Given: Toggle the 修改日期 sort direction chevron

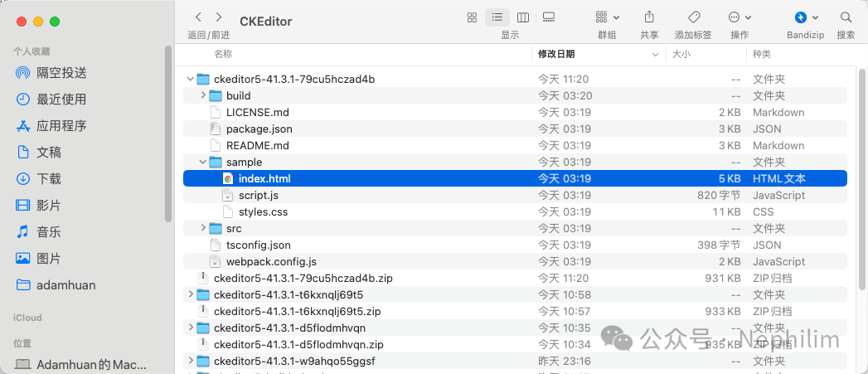Looking at the screenshot, I should click(x=656, y=54).
